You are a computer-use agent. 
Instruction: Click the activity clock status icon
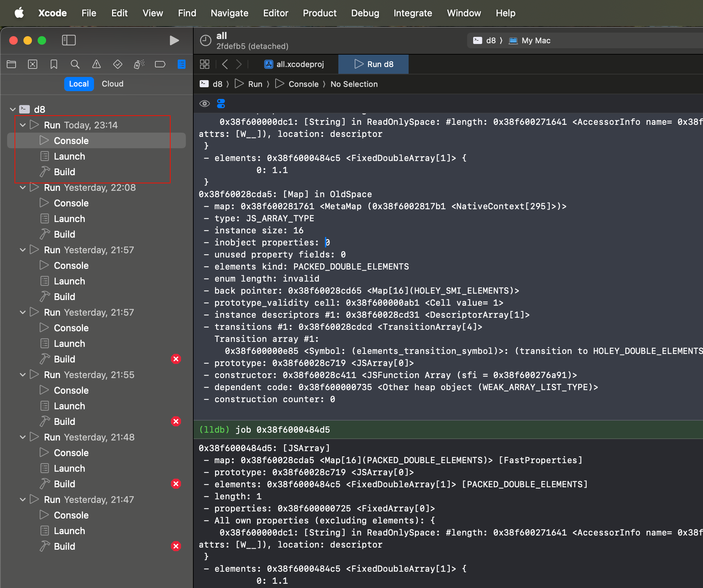pyautogui.click(x=205, y=40)
